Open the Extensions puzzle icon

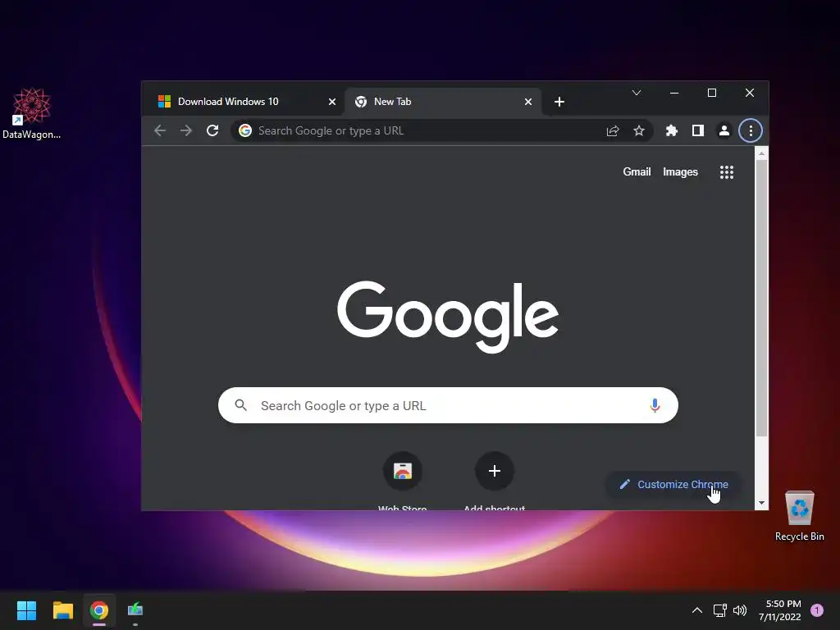(x=671, y=130)
